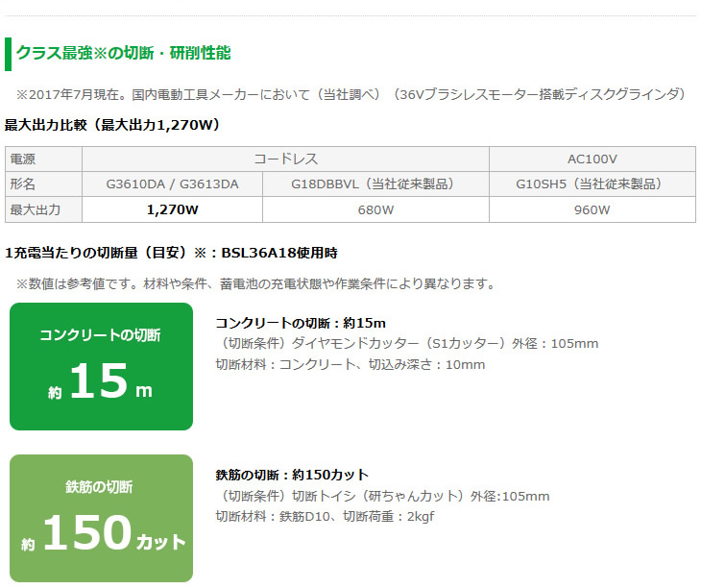The image size is (701, 588).
Task: Click the コードレス header cell
Action: click(x=285, y=159)
